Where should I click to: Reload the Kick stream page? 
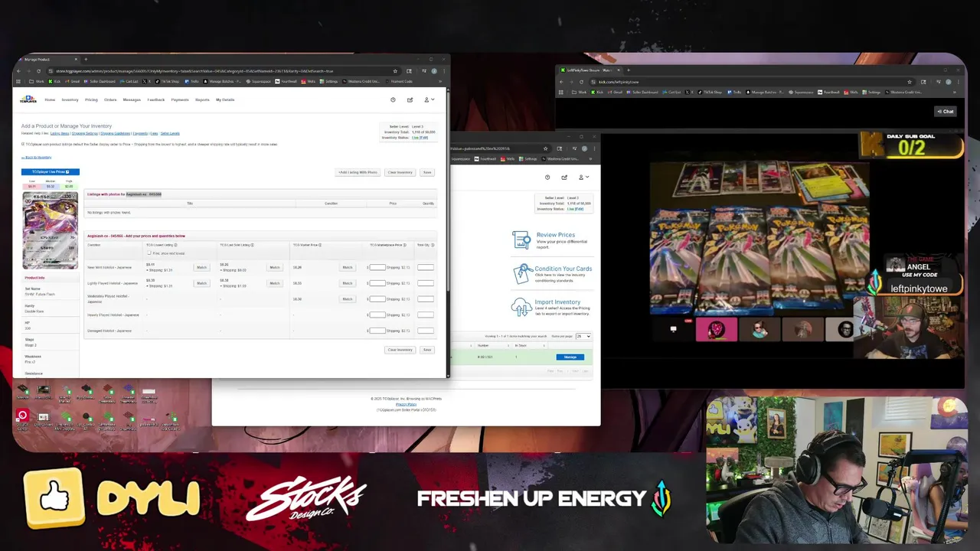pos(580,82)
